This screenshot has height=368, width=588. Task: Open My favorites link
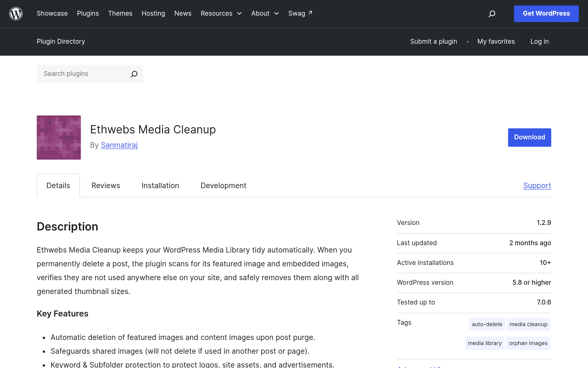(496, 41)
